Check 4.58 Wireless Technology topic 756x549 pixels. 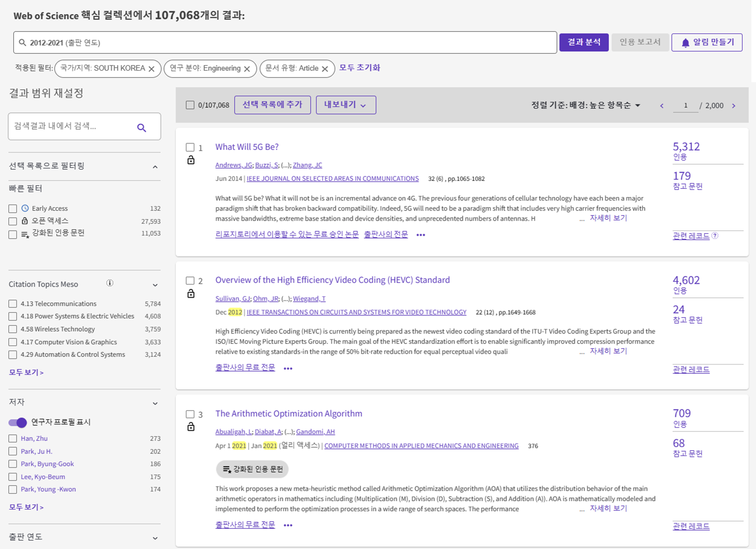click(13, 329)
